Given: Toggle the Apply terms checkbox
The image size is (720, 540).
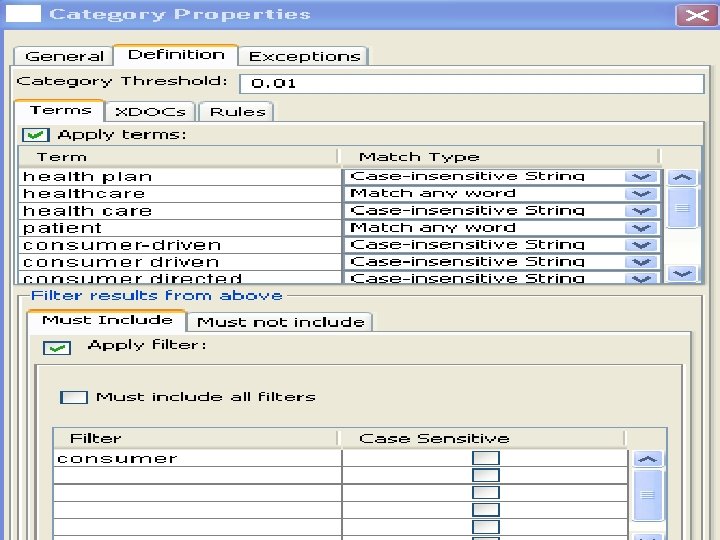Looking at the screenshot, I should 36,135.
